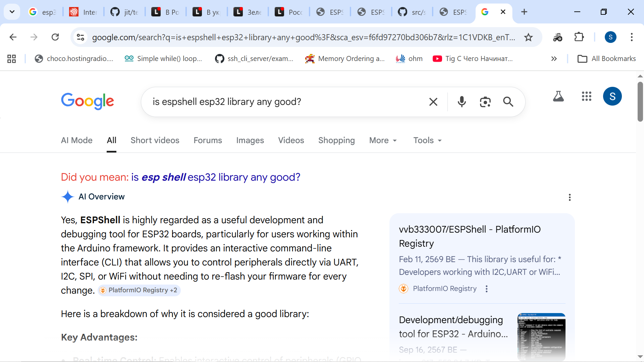Open a new browser tab
The image size is (644, 362).
[524, 12]
